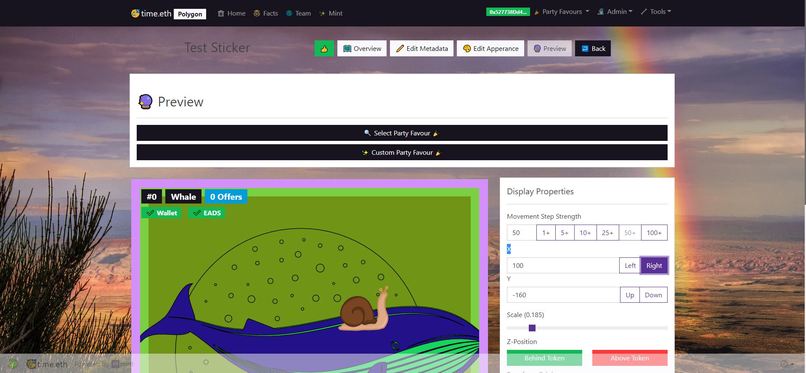Click the Scale slider handle
Viewport: 806px width, 373px height.
point(532,328)
